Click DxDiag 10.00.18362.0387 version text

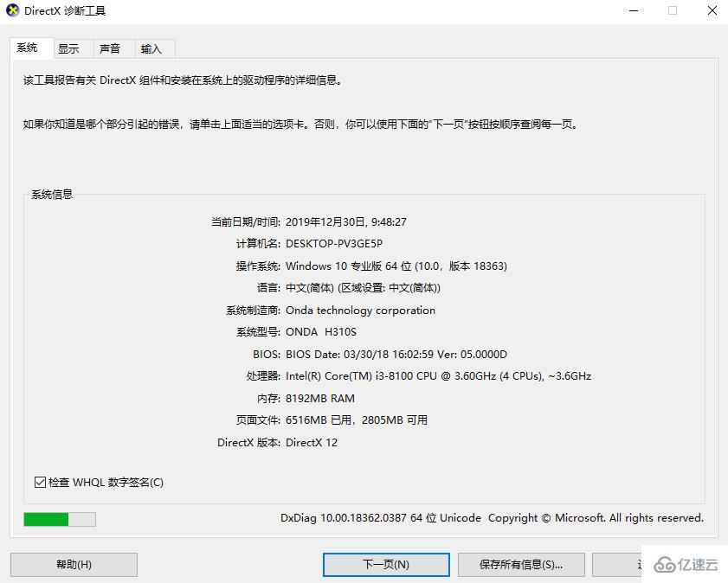[x=381, y=518]
